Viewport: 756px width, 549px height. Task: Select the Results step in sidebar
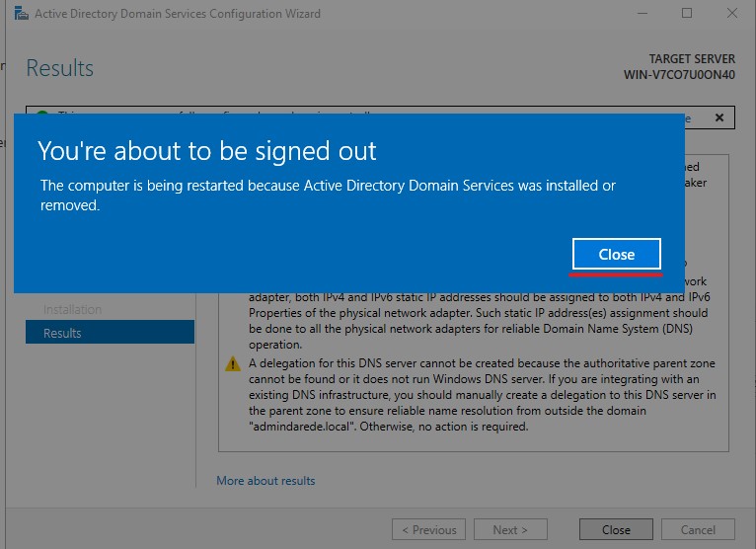tap(110, 333)
